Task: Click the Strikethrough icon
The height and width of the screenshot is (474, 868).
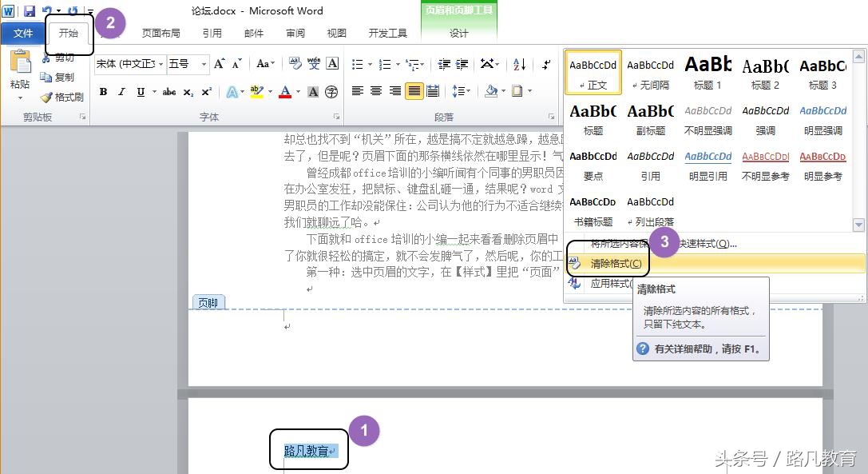Action: (169, 91)
